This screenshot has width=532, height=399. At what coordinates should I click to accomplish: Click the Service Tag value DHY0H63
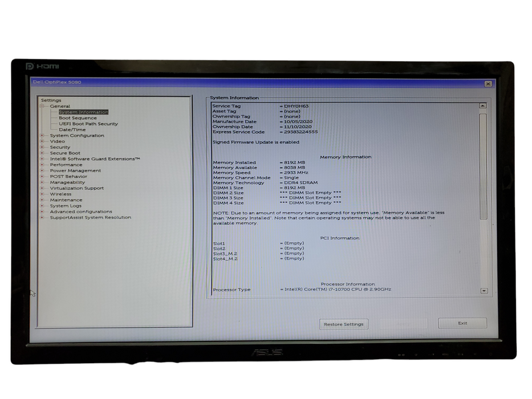click(x=296, y=106)
